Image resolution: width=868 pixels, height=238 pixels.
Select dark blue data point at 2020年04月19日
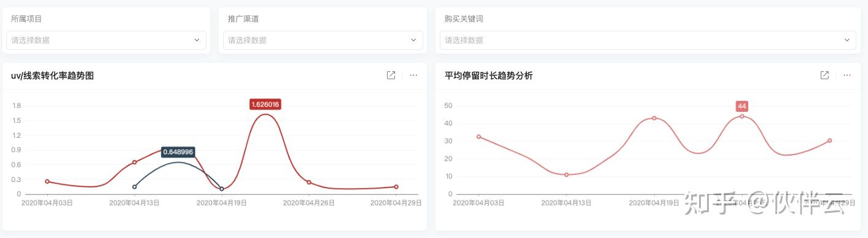(222, 189)
